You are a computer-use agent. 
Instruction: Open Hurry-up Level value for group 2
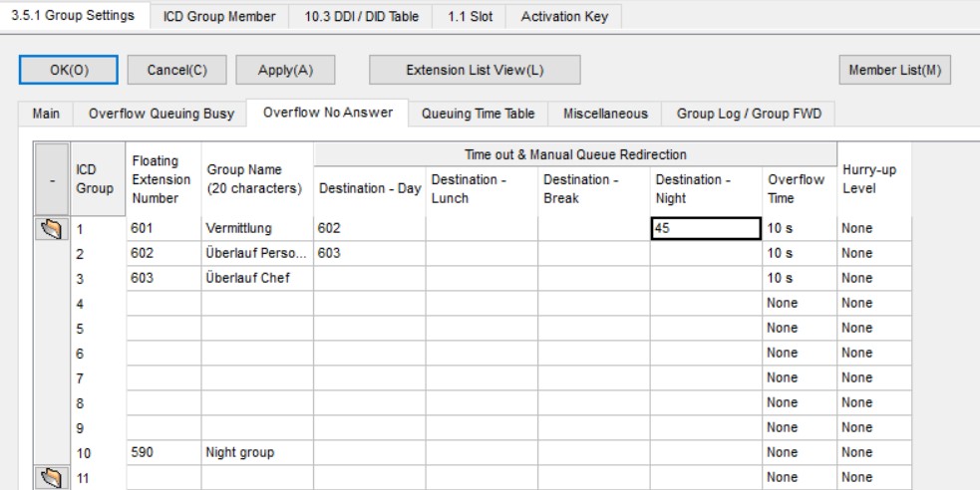tap(874, 253)
